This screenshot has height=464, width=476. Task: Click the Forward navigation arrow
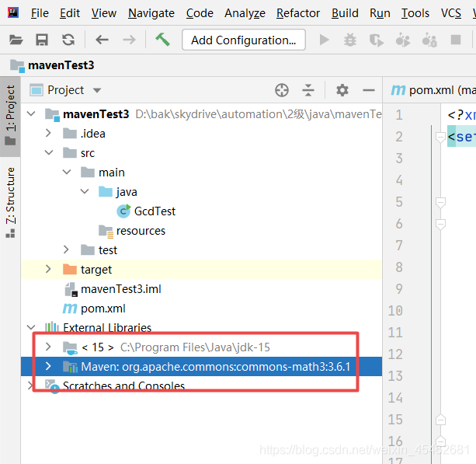coord(129,40)
